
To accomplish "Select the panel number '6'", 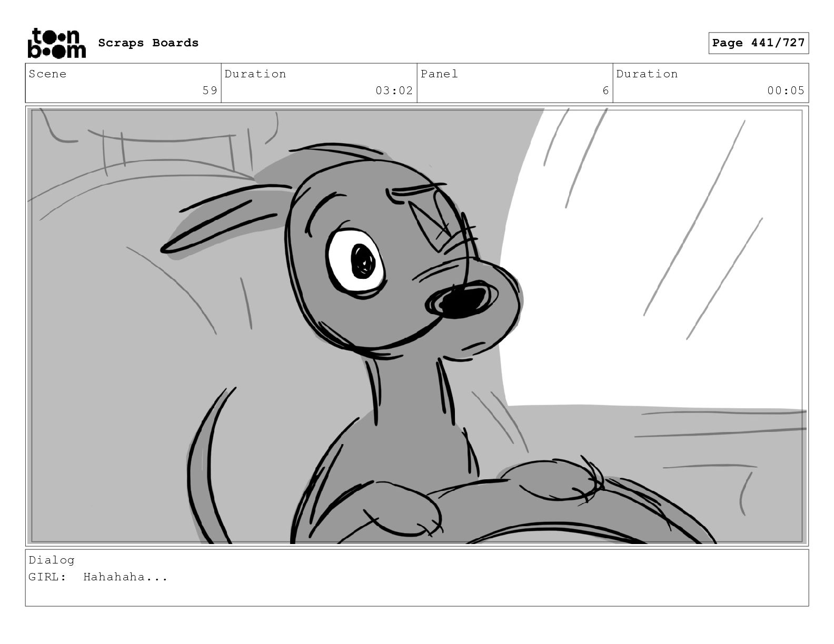I will click(605, 90).
